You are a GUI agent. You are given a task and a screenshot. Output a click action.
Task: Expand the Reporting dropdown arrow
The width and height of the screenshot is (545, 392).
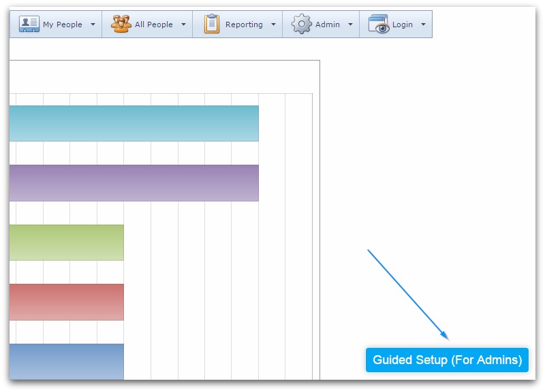[274, 24]
